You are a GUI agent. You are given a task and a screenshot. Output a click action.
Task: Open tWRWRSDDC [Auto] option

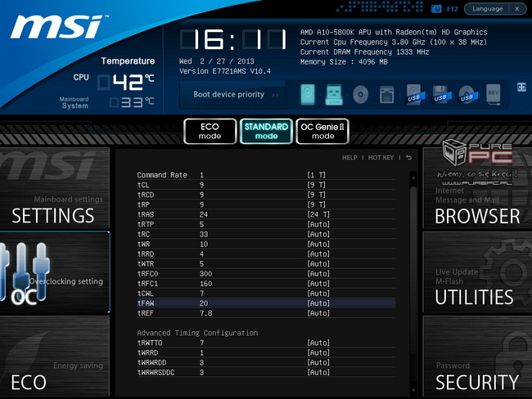tap(318, 372)
